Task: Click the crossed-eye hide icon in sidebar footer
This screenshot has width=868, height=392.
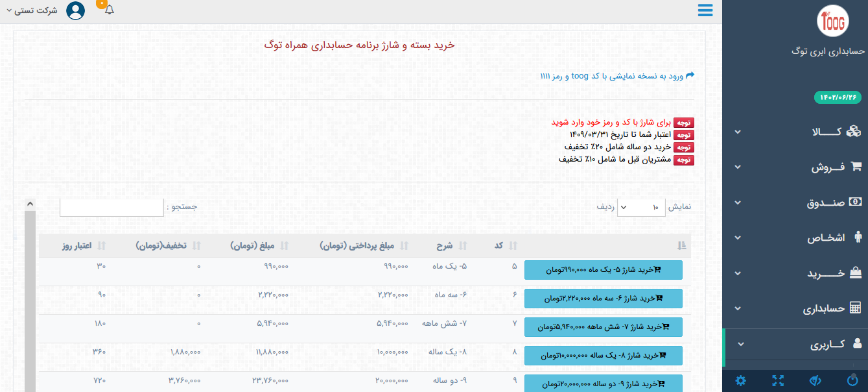Action: pyautogui.click(x=816, y=380)
